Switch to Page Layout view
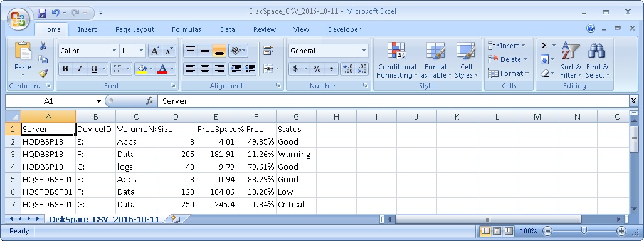Image resolution: width=644 pixels, height=241 pixels. (x=497, y=231)
